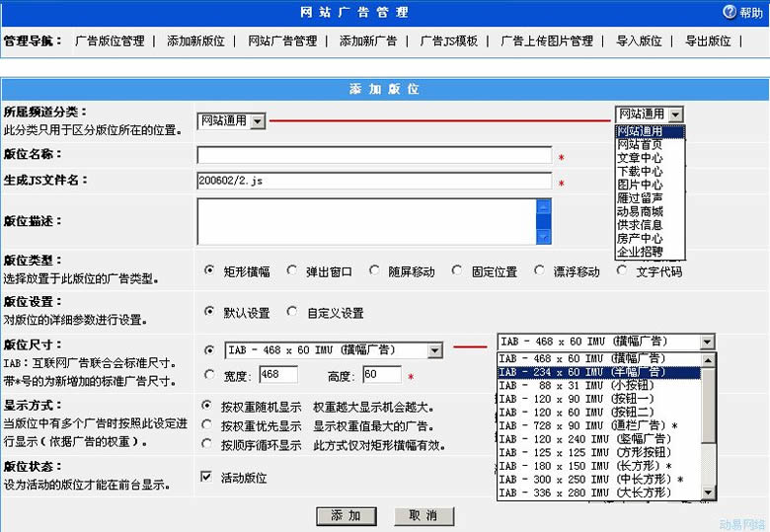Select 雁过留声 in channel list
Screen dimensions: 770x532
coord(650,197)
